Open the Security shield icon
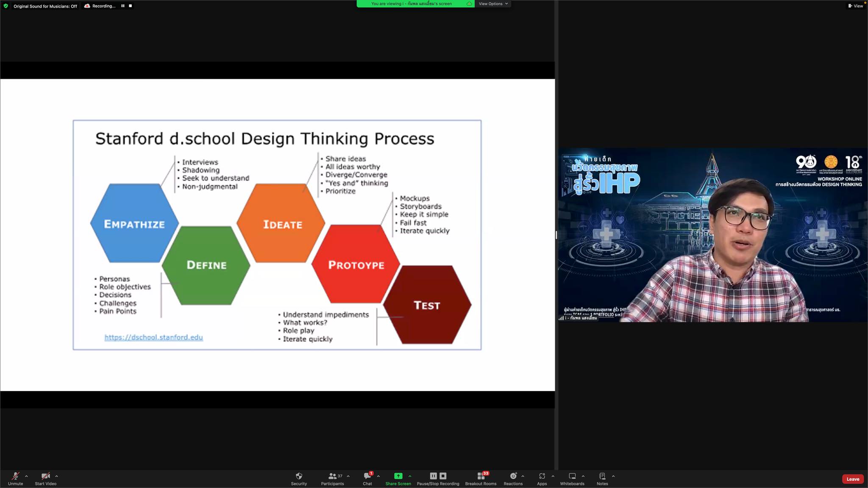The image size is (868, 488). coord(299,476)
